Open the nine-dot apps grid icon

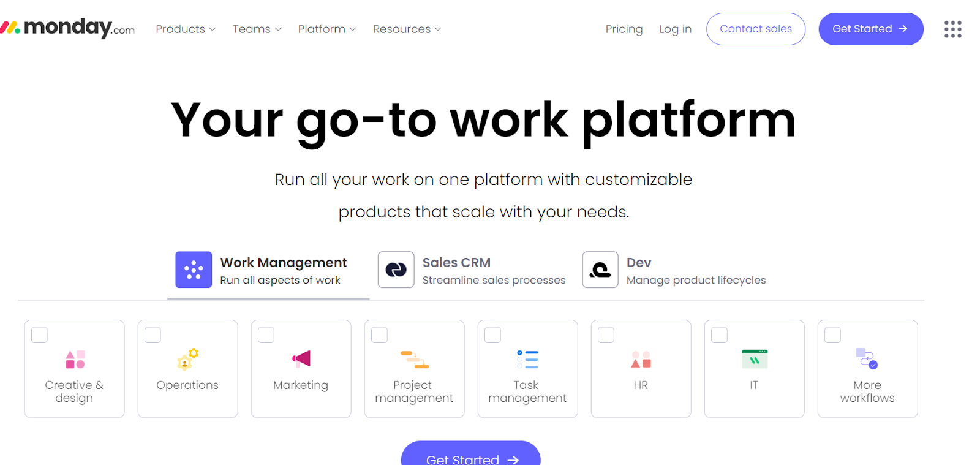[952, 29]
